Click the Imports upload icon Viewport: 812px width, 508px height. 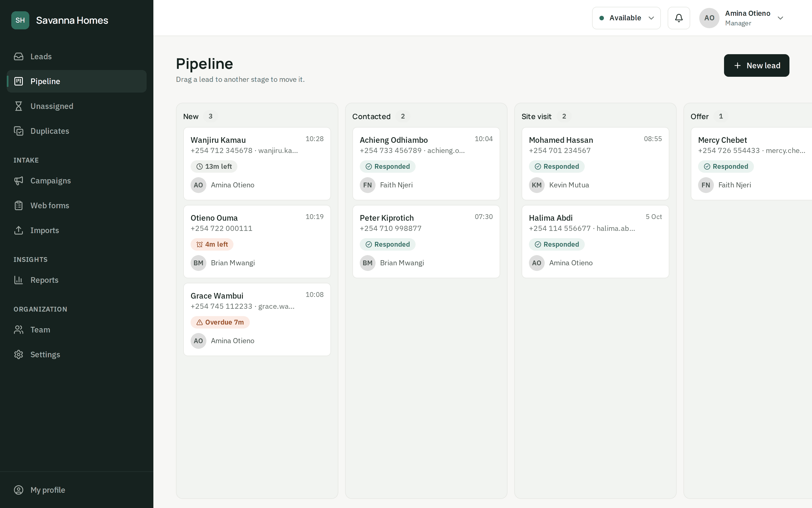18,231
